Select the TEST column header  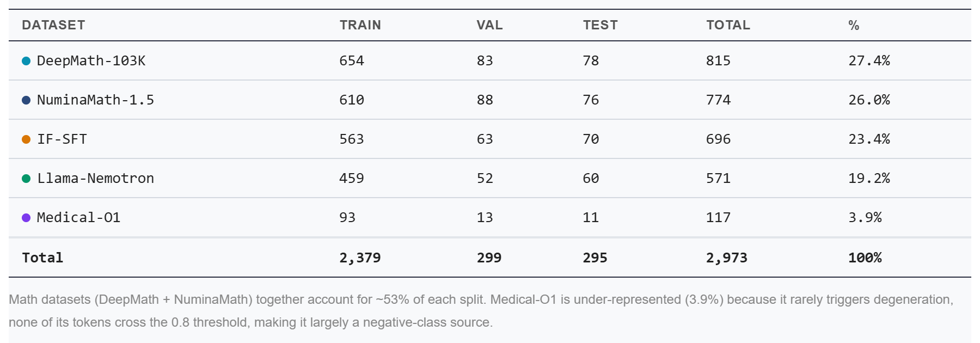(600, 25)
